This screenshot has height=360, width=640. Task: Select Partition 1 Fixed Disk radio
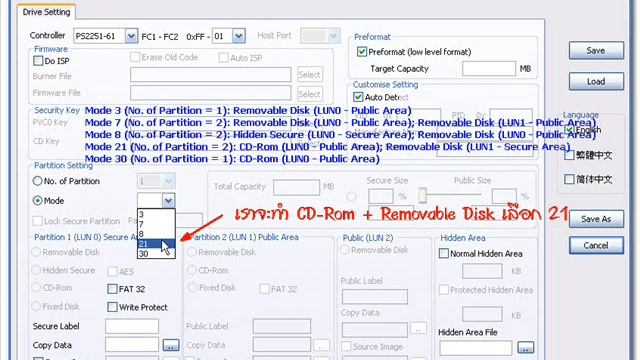[36, 306]
